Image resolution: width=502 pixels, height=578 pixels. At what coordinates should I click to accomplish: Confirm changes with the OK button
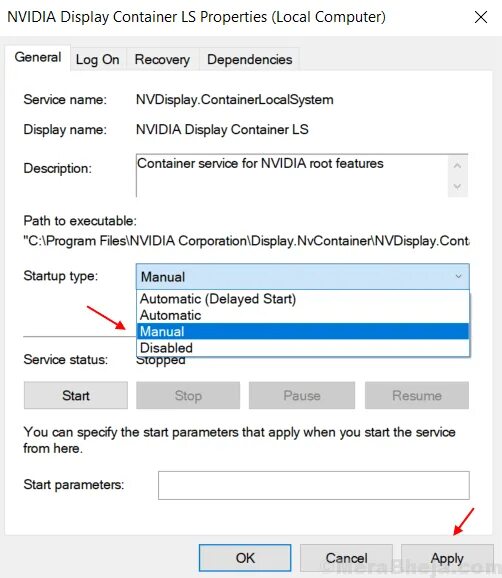tap(245, 558)
